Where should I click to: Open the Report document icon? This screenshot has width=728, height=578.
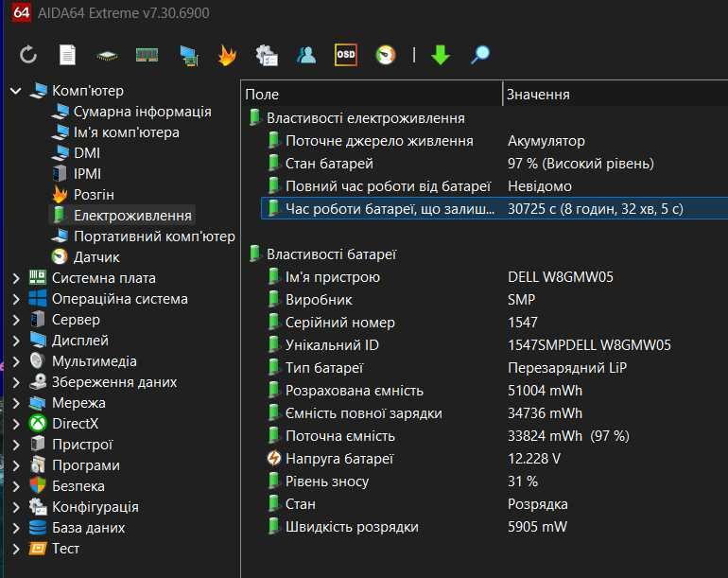[x=67, y=55]
